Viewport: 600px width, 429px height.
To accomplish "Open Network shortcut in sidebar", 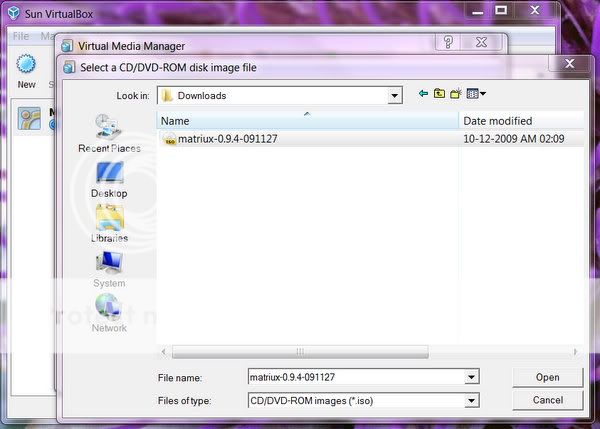I will click(109, 313).
